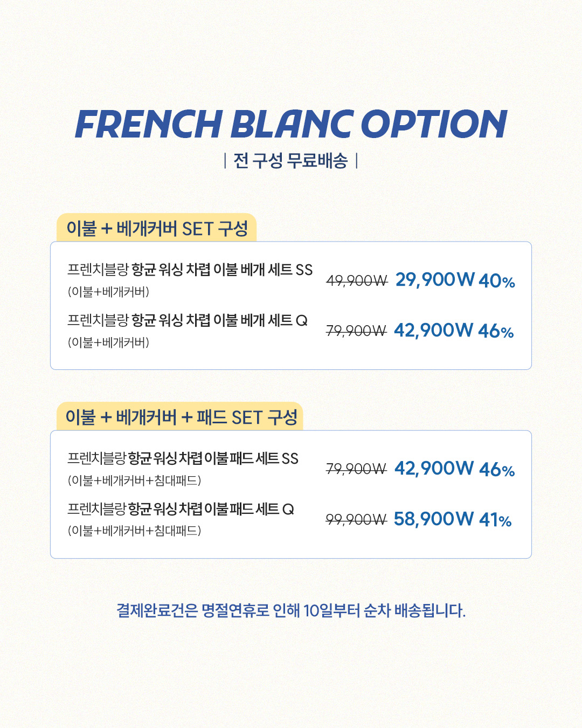Click the crossed-out 49,900W original price
Viewport: 582px width, 728px height.
(357, 280)
